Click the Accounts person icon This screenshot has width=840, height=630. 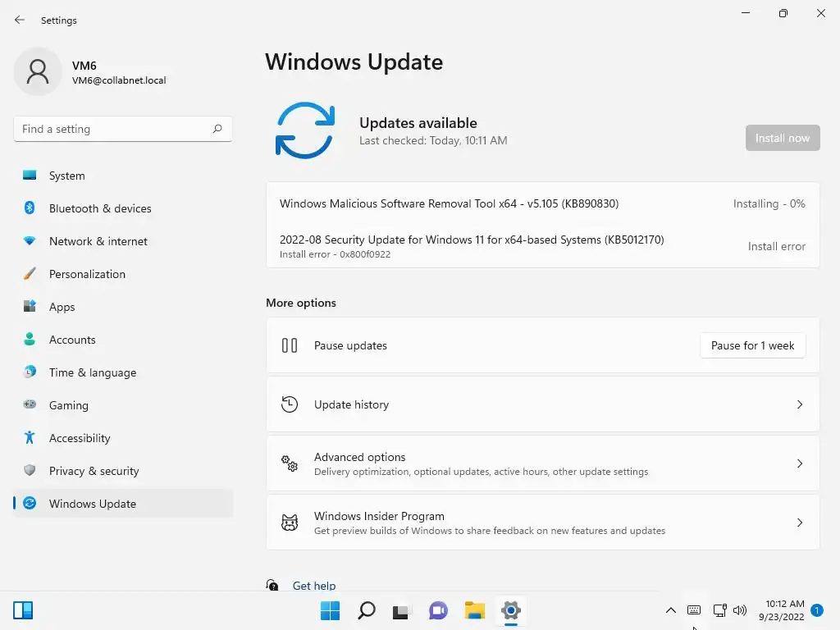click(30, 339)
